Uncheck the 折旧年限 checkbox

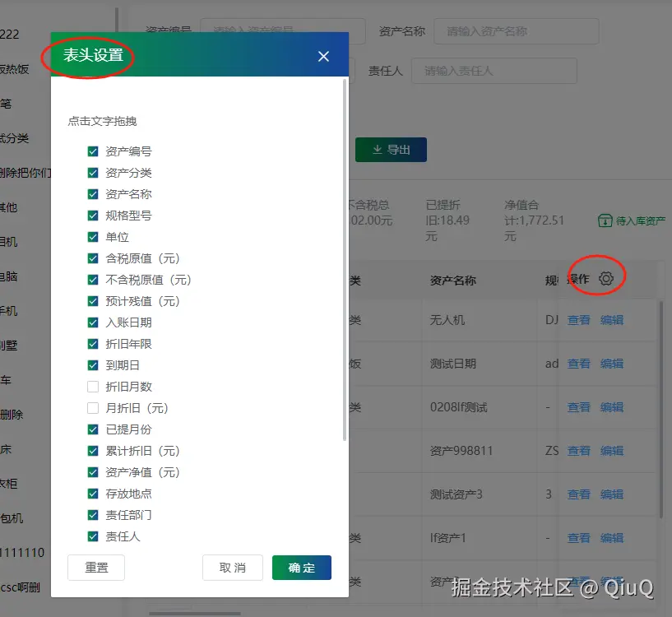click(93, 344)
